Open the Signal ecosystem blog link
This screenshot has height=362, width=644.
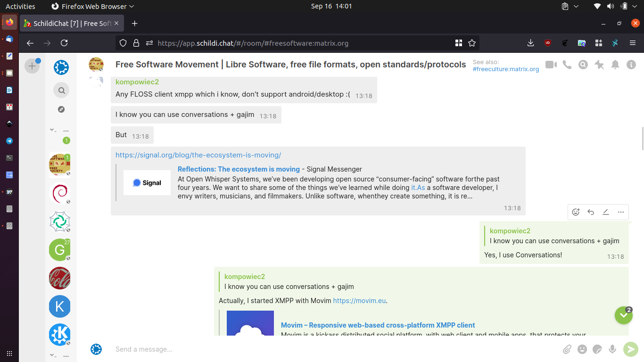tap(198, 155)
